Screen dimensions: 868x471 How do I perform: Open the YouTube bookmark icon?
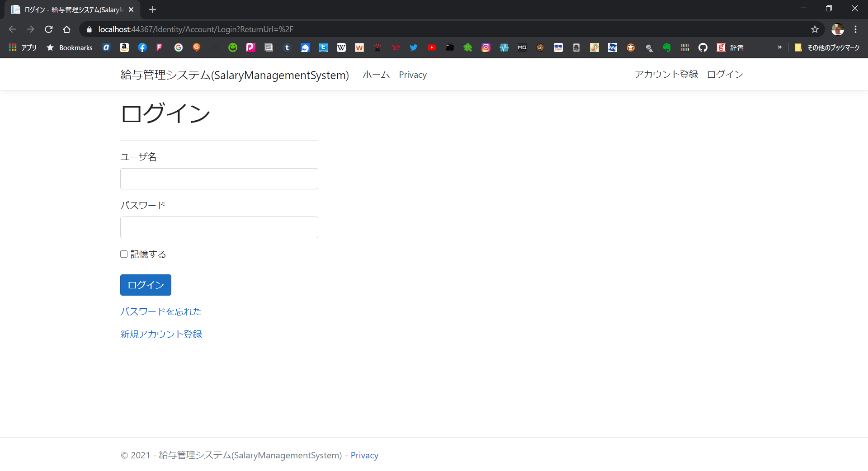[432, 47]
